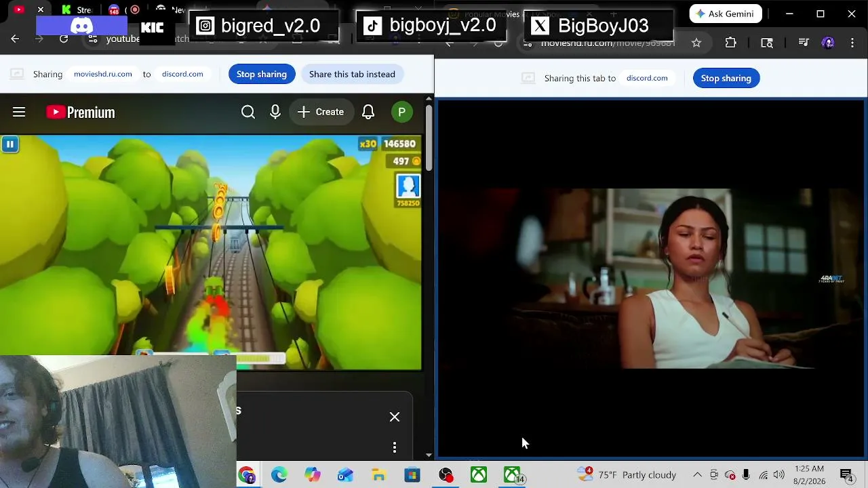Open the first Xbox taskbar icon
This screenshot has width=868, height=488.
pyautogui.click(x=479, y=475)
